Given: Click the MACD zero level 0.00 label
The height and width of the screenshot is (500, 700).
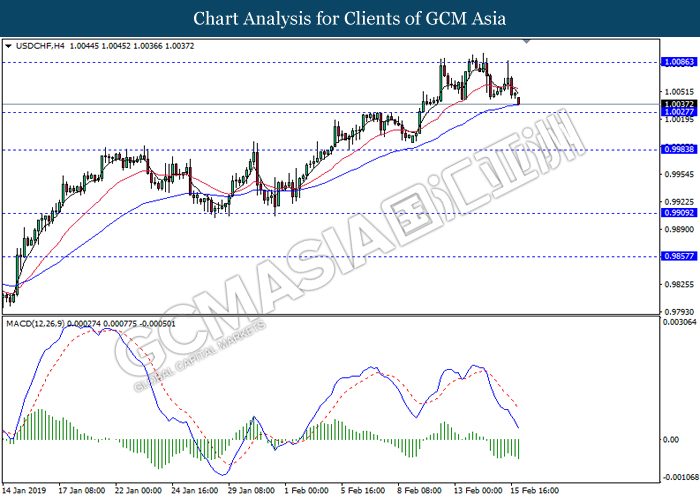Looking at the screenshot, I should (x=671, y=440).
